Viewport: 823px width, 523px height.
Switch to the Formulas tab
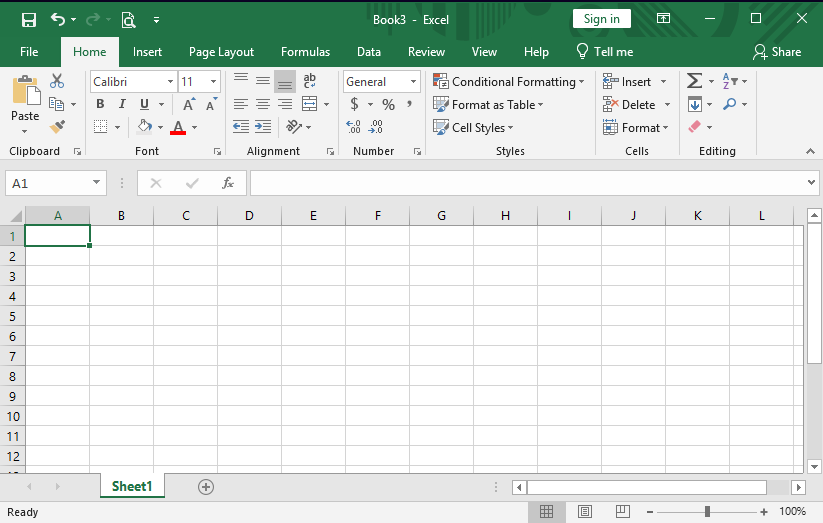(305, 51)
